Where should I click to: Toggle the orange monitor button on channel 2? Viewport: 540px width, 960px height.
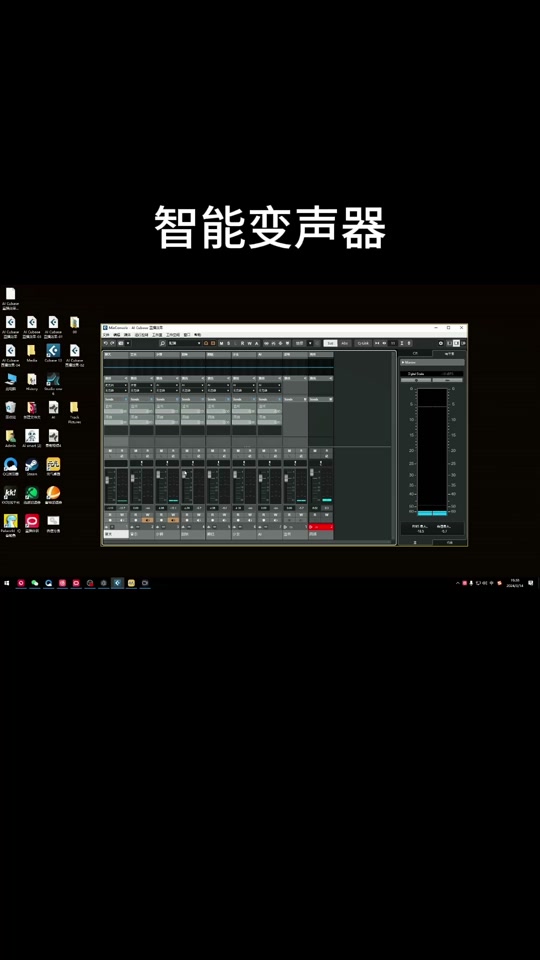(x=148, y=520)
